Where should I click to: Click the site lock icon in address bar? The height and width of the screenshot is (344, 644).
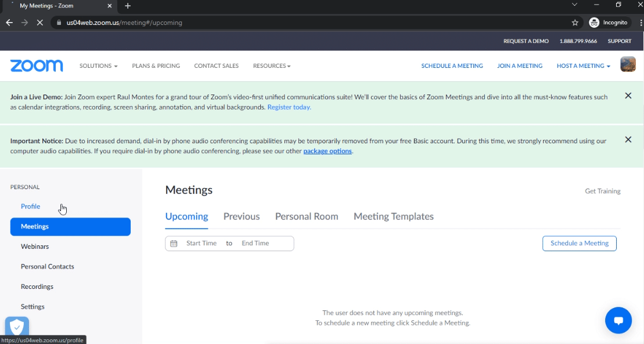tap(59, 23)
